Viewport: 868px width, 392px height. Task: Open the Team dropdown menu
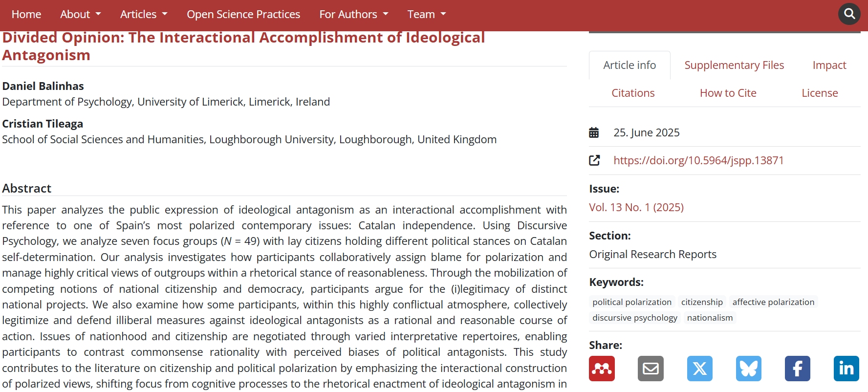tap(427, 15)
